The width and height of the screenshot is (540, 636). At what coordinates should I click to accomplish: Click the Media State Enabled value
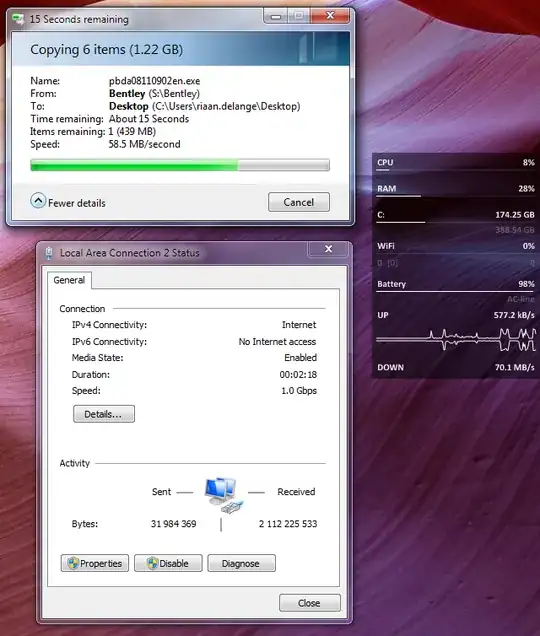301,358
